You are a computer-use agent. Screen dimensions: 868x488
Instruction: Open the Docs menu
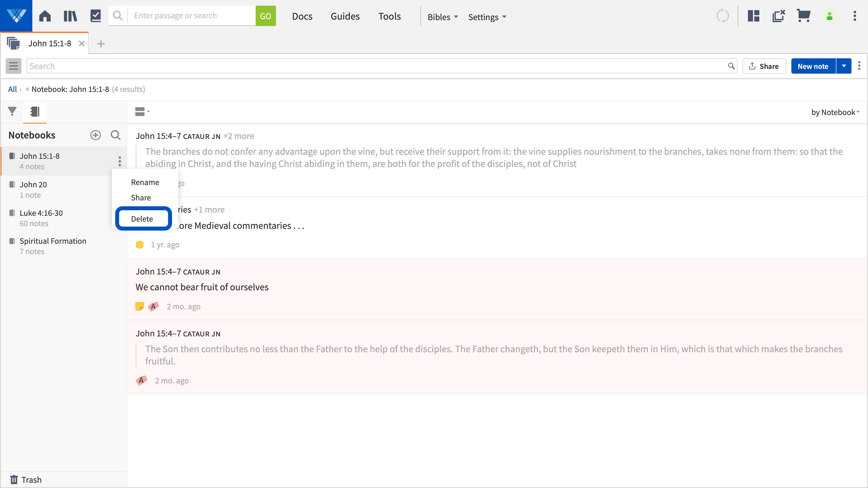pos(302,16)
